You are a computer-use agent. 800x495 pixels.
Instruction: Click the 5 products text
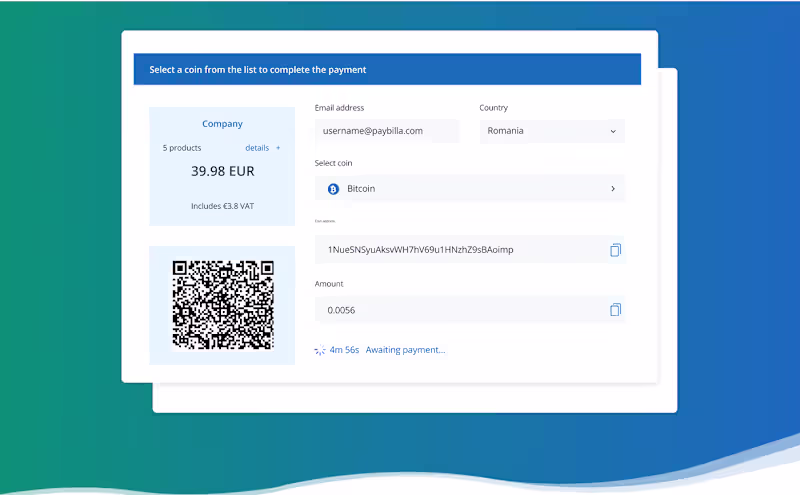pyautogui.click(x=182, y=148)
